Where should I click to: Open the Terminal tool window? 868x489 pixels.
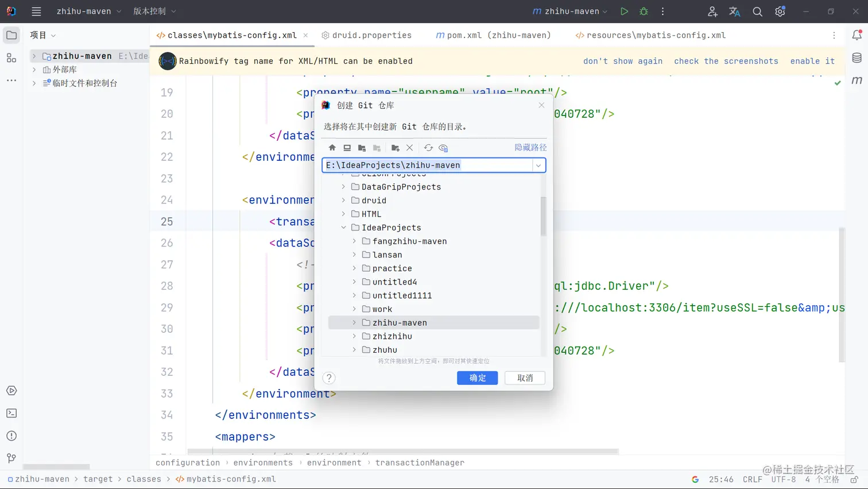pos(11,413)
